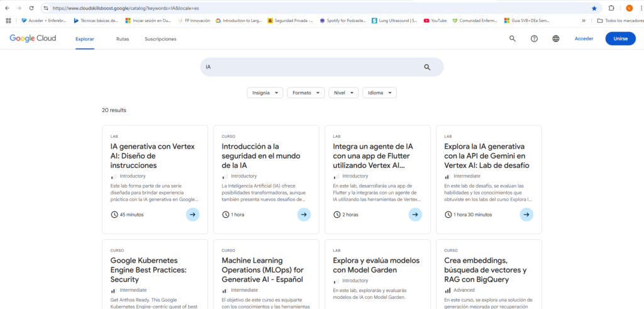Open 'Explora la IA generativa' lab title

(x=487, y=156)
